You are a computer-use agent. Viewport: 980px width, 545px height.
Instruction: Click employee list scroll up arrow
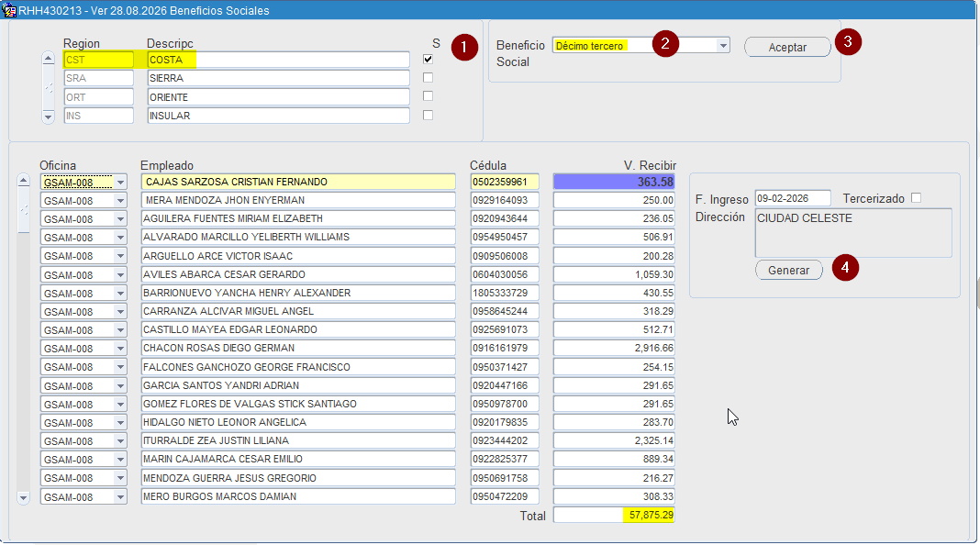click(23, 181)
